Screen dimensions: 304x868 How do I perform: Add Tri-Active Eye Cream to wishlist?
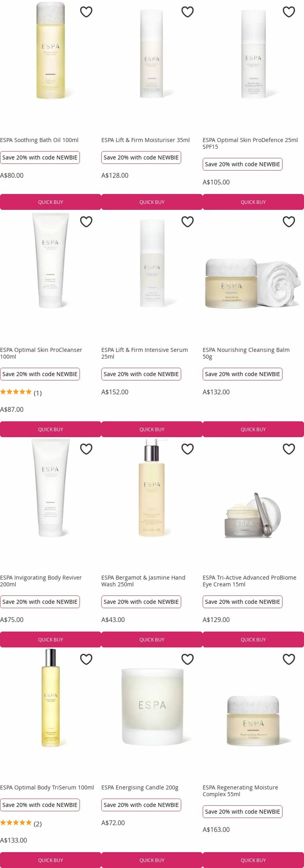289,449
